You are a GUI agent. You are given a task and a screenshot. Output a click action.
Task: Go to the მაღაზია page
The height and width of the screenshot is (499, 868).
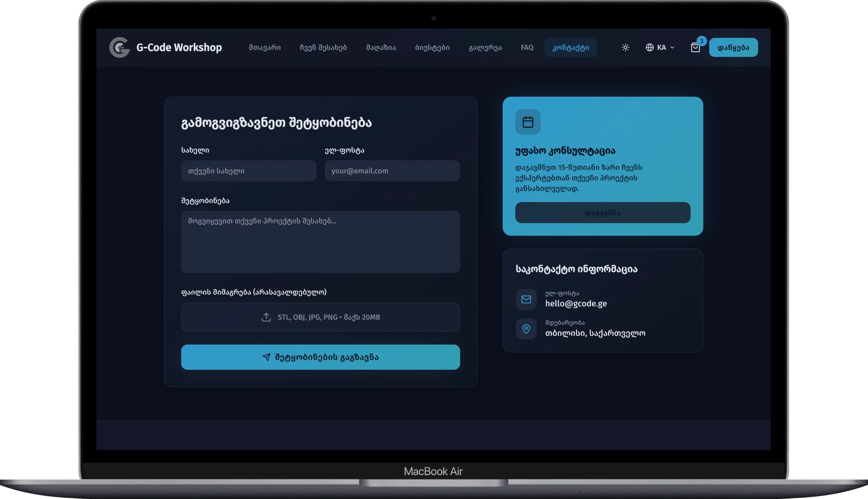(381, 47)
